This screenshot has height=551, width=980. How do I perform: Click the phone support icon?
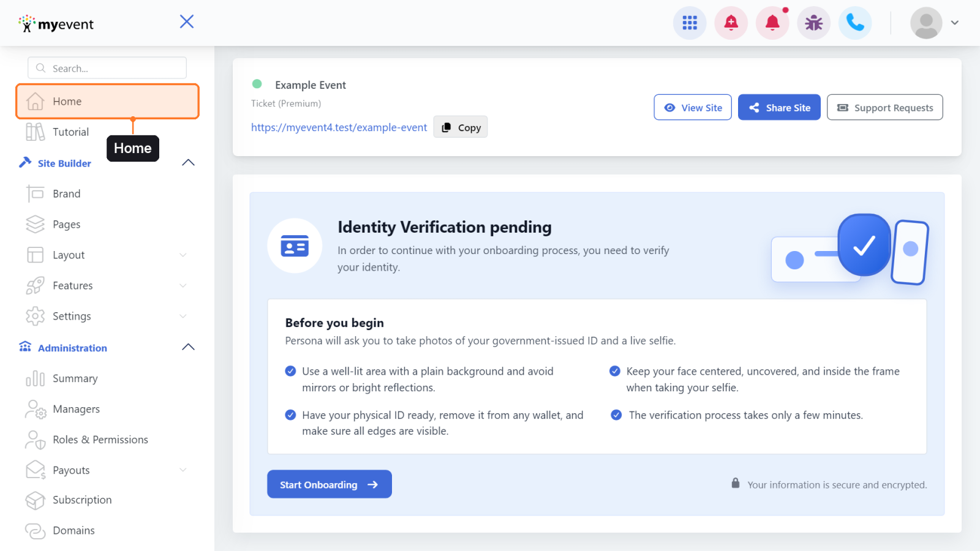pos(855,23)
